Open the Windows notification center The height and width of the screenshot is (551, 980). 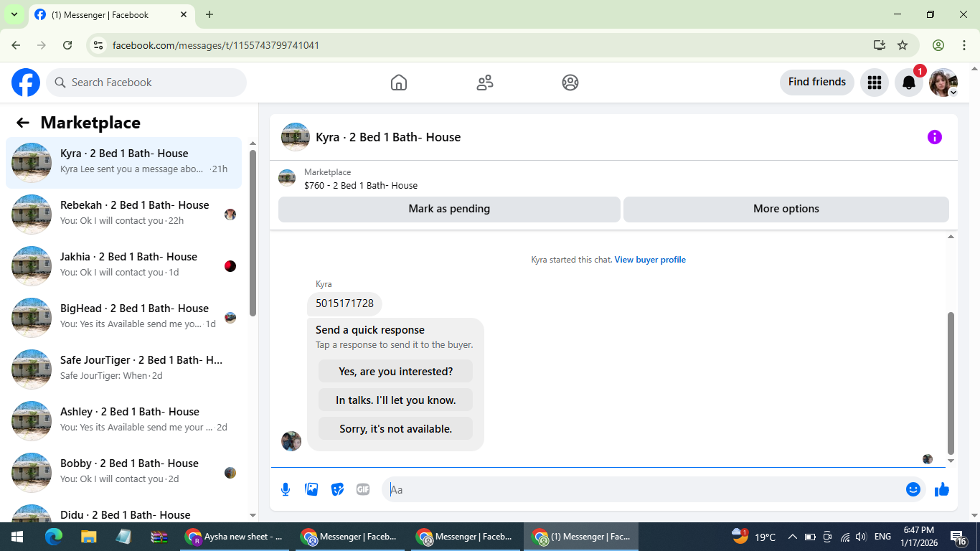[x=958, y=537]
